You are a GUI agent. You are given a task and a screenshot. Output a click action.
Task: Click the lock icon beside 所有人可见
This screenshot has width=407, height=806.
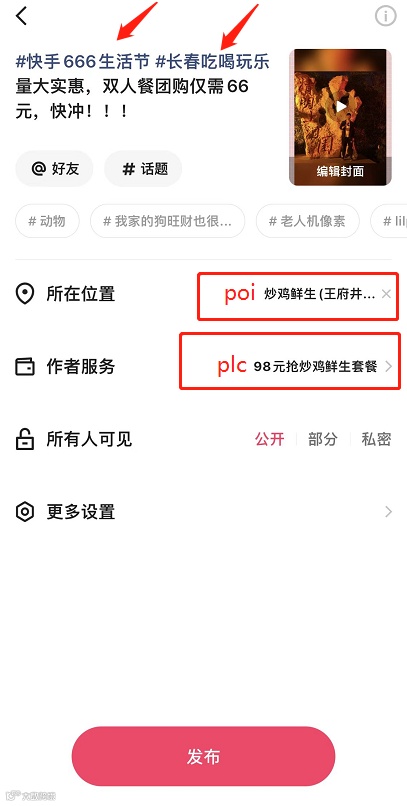pos(25,439)
